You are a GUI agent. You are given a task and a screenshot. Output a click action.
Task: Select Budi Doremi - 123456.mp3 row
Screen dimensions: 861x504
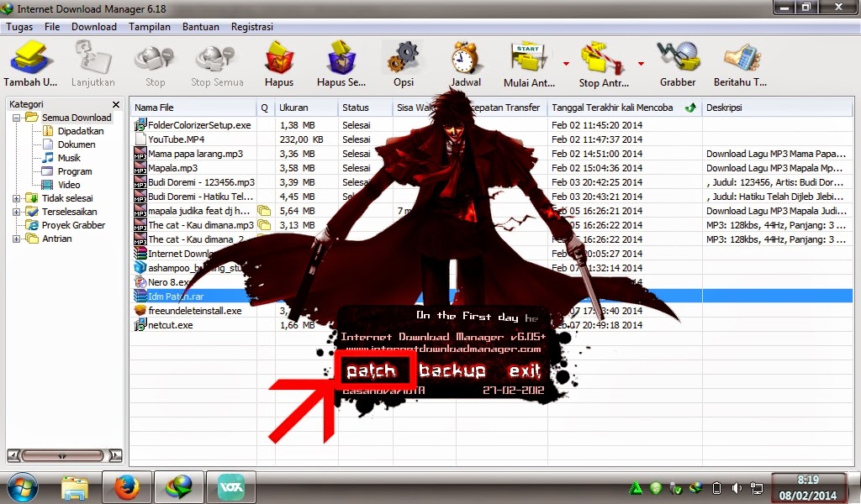click(x=492, y=182)
